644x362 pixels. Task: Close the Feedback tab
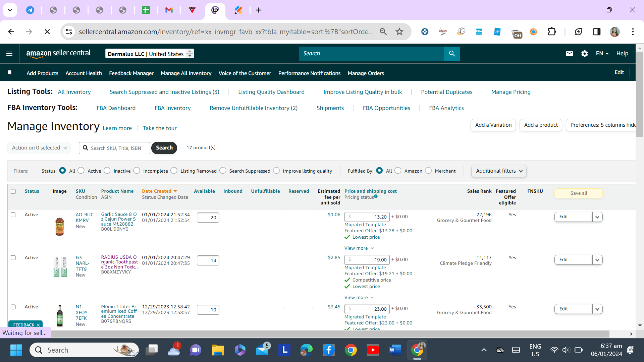tap(38, 325)
